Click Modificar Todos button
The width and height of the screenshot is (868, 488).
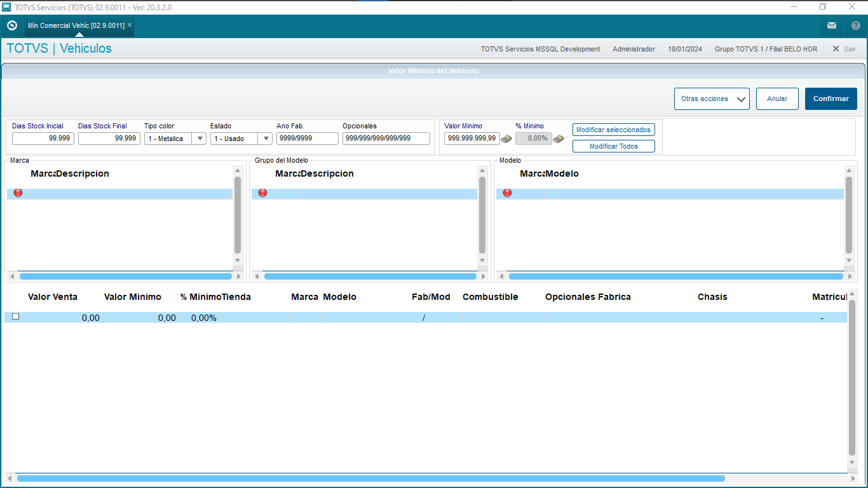[x=614, y=146]
